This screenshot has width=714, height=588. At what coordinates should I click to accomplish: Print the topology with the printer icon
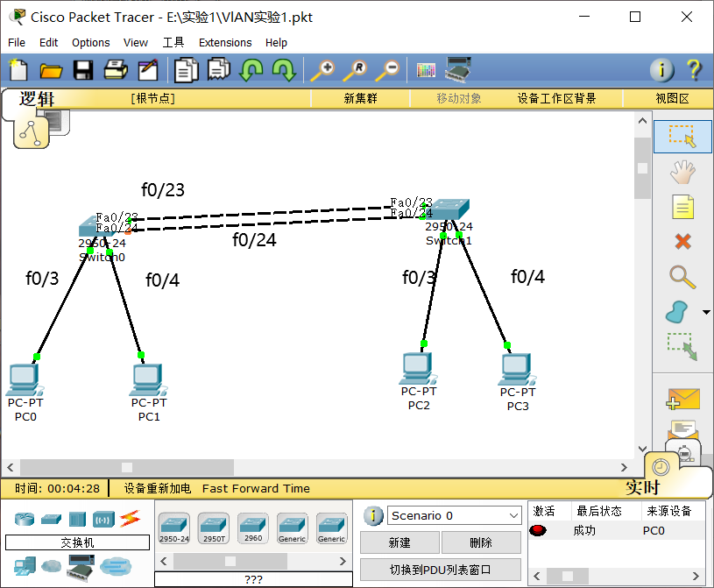(x=116, y=70)
